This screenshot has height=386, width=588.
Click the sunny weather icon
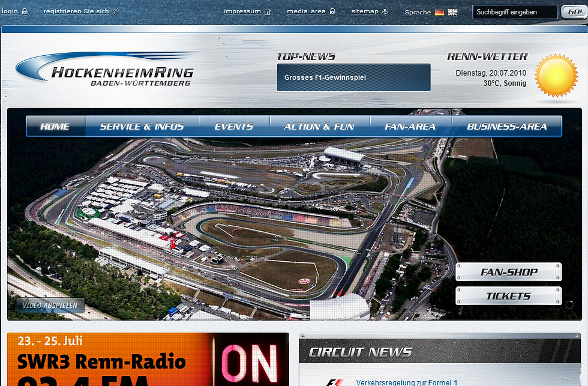[556, 76]
